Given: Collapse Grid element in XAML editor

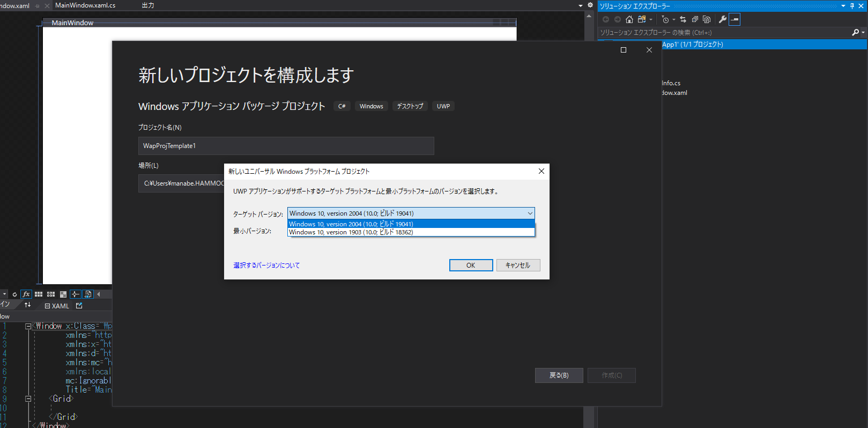Looking at the screenshot, I should pos(28,399).
